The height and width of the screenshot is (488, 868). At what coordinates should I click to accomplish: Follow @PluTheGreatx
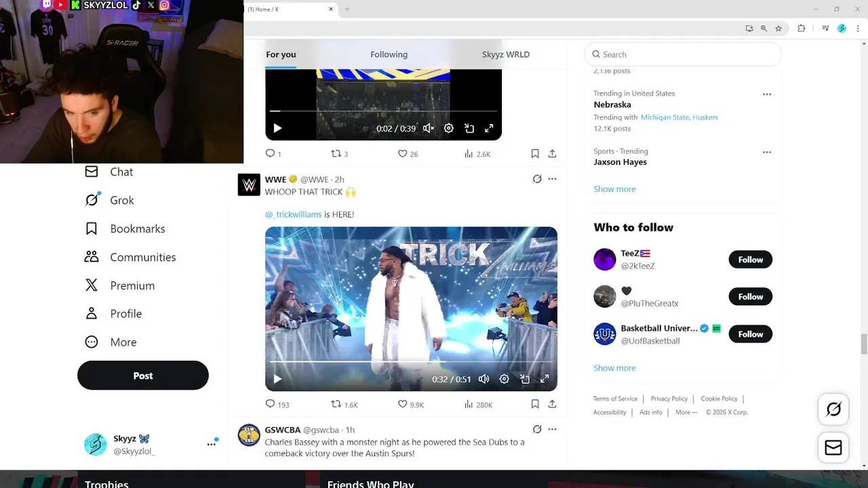pos(751,297)
